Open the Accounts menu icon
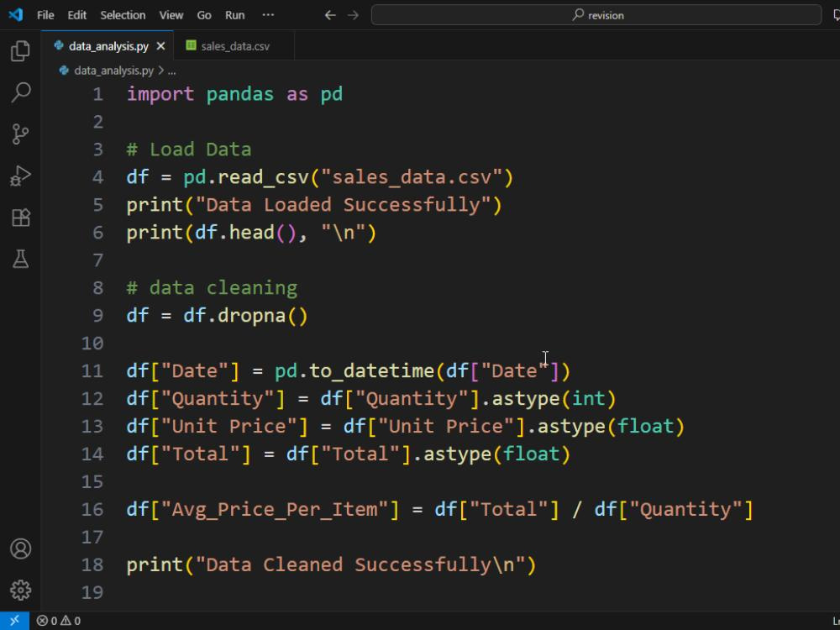Image resolution: width=840 pixels, height=630 pixels. click(x=20, y=549)
